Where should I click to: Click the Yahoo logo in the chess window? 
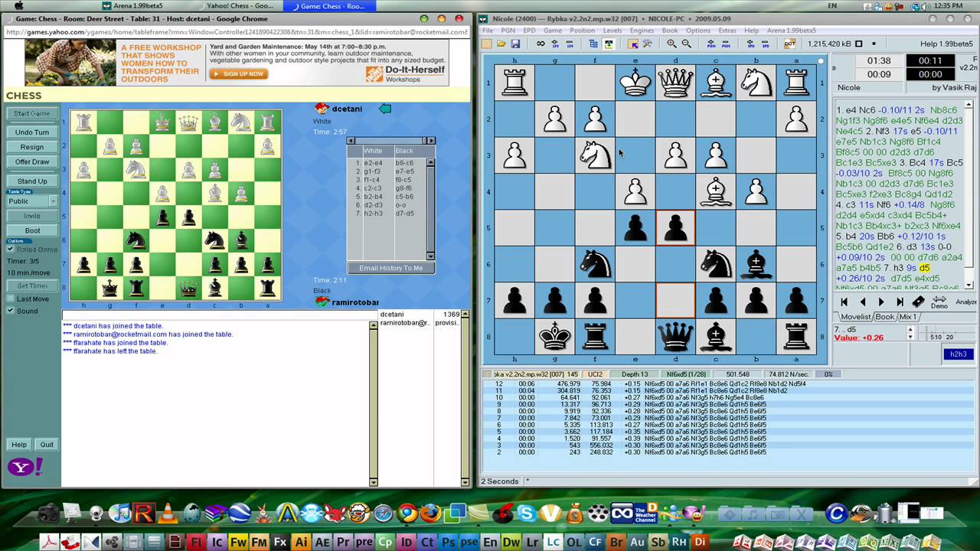click(x=25, y=467)
